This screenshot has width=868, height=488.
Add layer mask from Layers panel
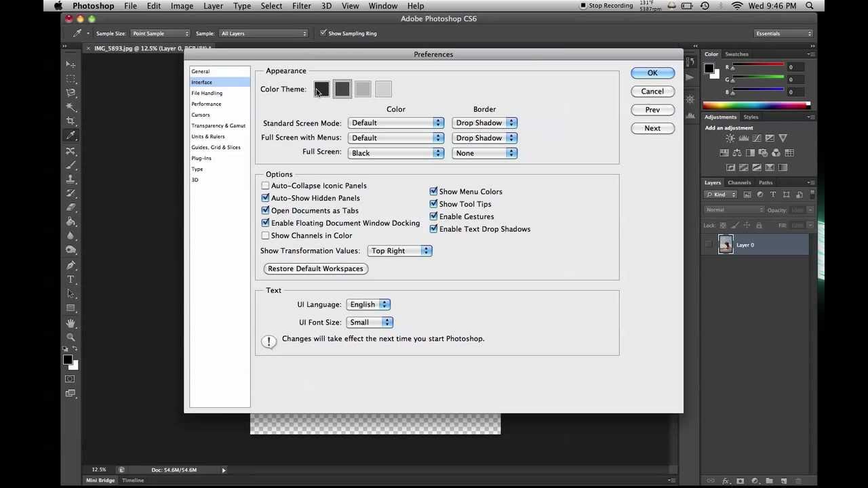[x=740, y=481]
